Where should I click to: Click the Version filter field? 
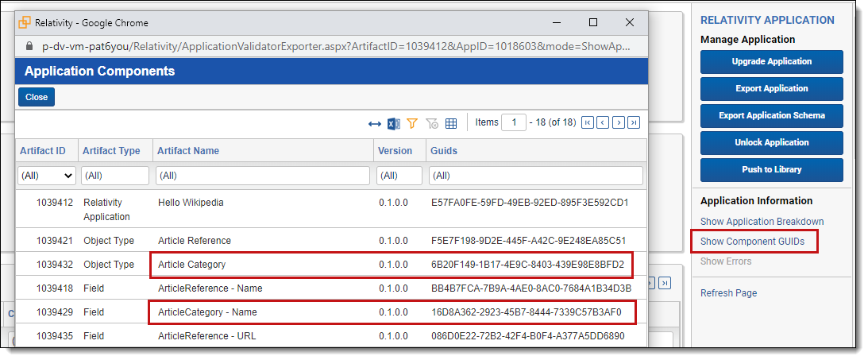pos(399,176)
